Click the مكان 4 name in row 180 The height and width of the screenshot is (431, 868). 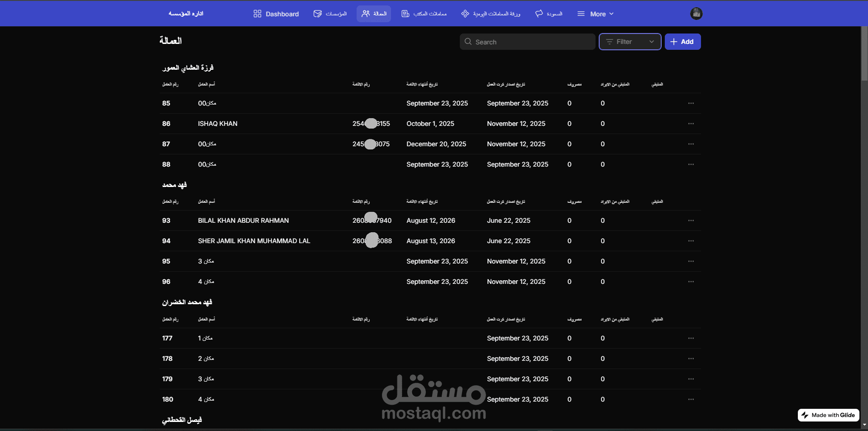point(206,399)
